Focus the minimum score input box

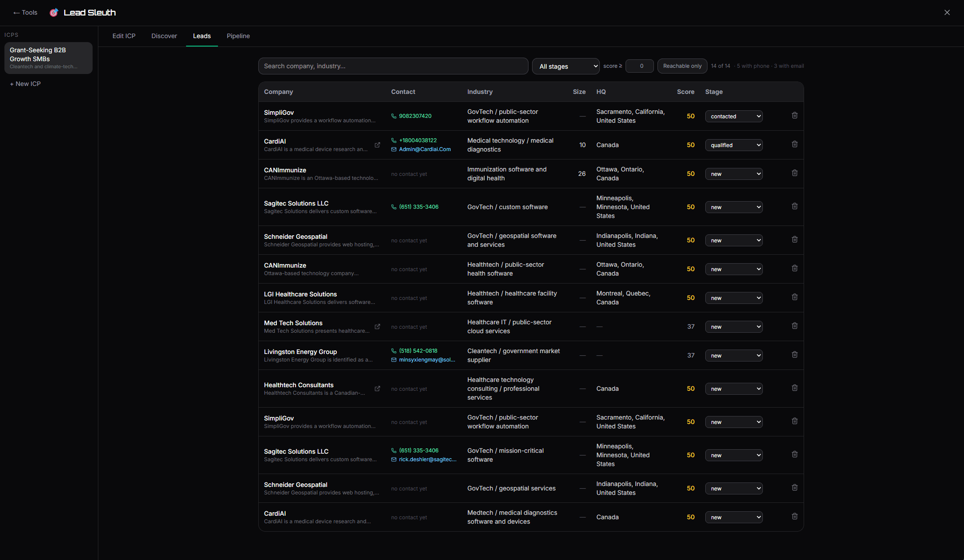[640, 66]
